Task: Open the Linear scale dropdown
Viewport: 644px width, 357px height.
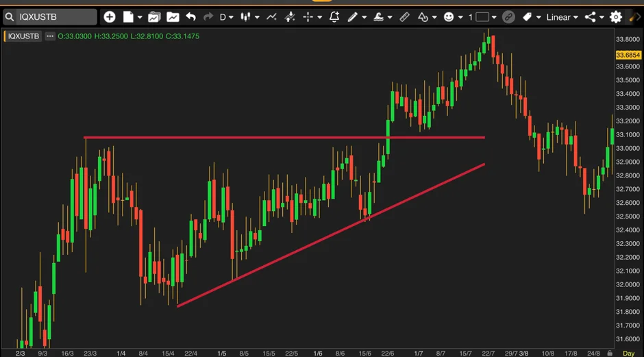Action: tap(562, 17)
